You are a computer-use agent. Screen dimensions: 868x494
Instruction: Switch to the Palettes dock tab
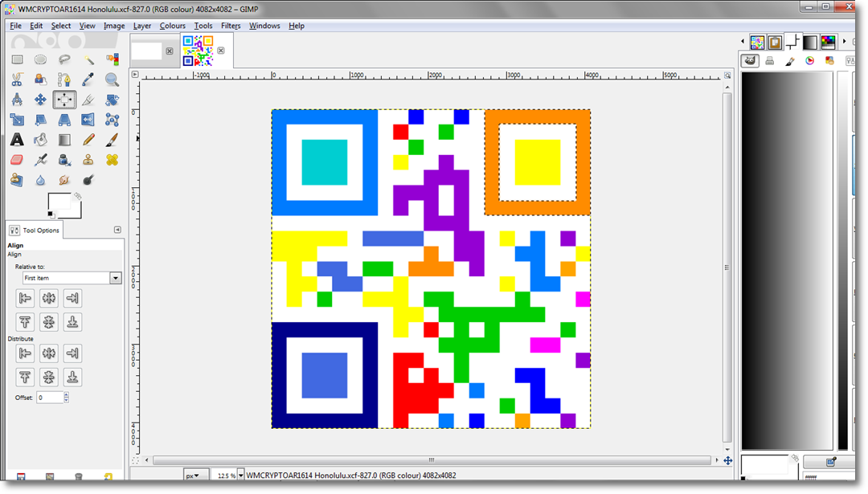(828, 42)
